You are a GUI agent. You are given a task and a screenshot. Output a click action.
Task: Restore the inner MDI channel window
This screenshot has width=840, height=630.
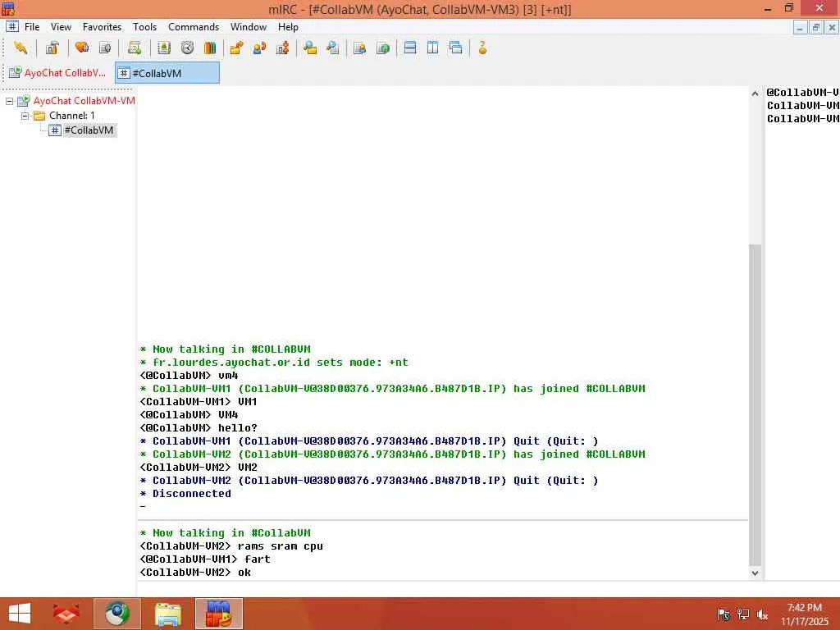[816, 27]
